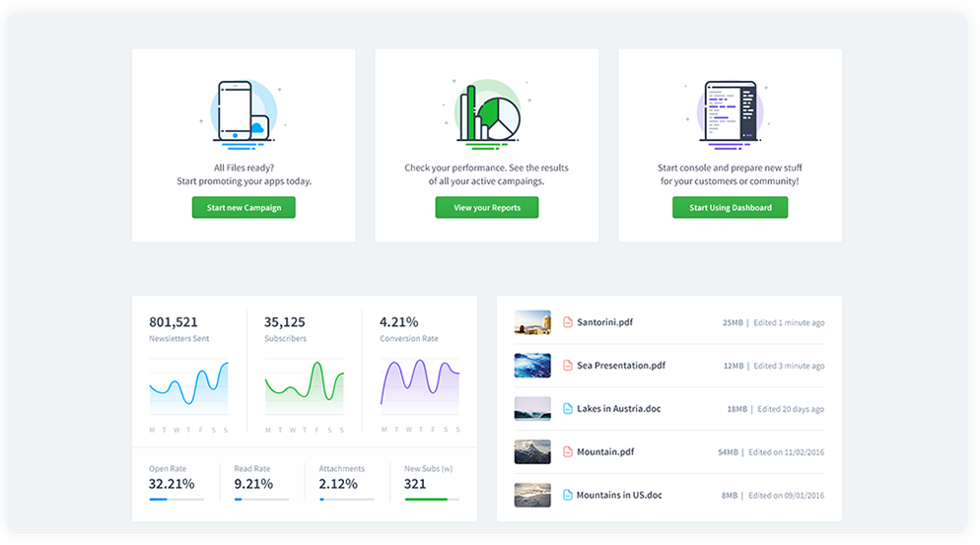Click the red PDF icon beside Santorini.pdf
This screenshot has width=980, height=545.
[x=568, y=322]
